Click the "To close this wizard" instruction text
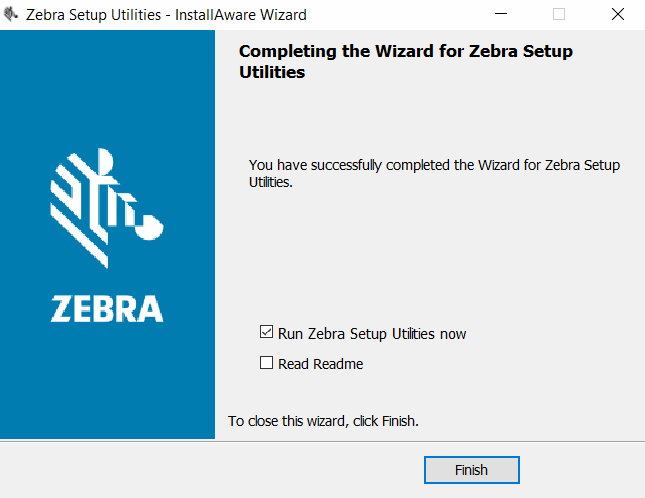The height and width of the screenshot is (498, 645). (323, 421)
